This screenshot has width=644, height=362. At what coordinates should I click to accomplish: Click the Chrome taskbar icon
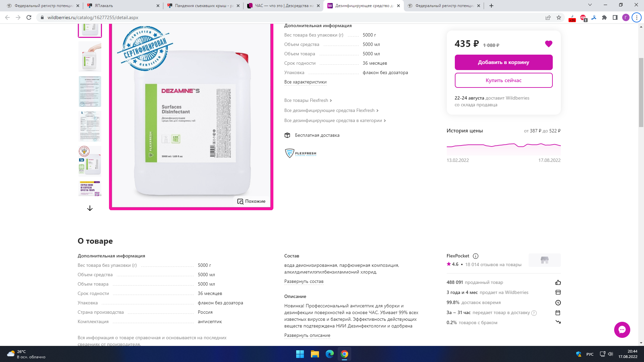344,354
